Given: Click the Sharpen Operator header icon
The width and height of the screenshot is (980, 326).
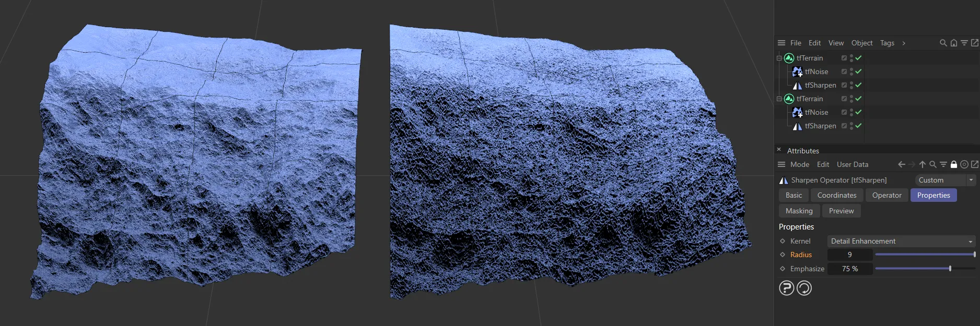Looking at the screenshot, I should pyautogui.click(x=784, y=180).
